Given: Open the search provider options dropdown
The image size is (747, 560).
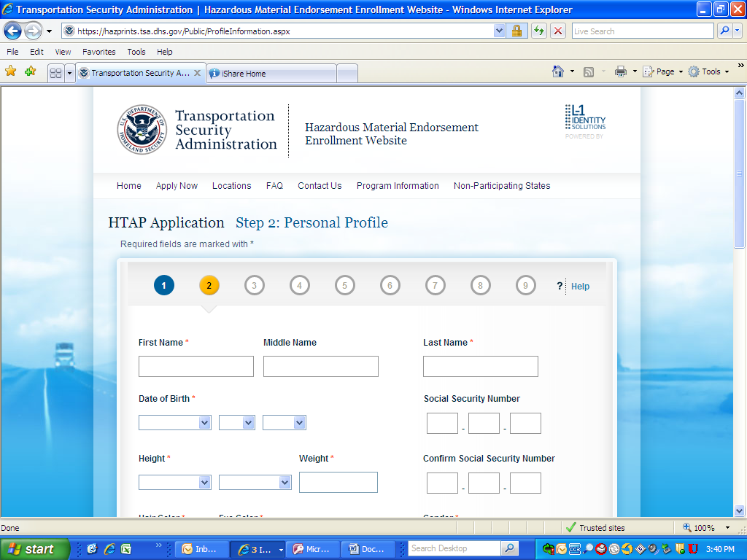Looking at the screenshot, I should 738,31.
